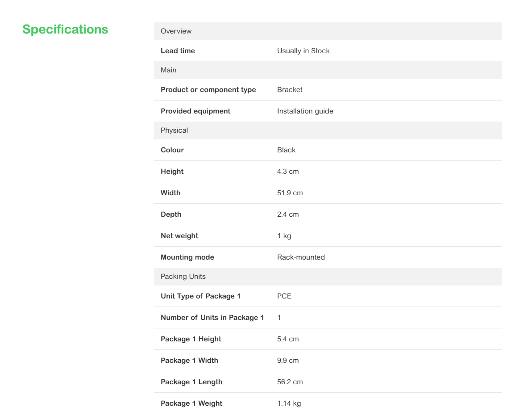
Task: Select the 51.9 cm width value
Action: (x=290, y=193)
